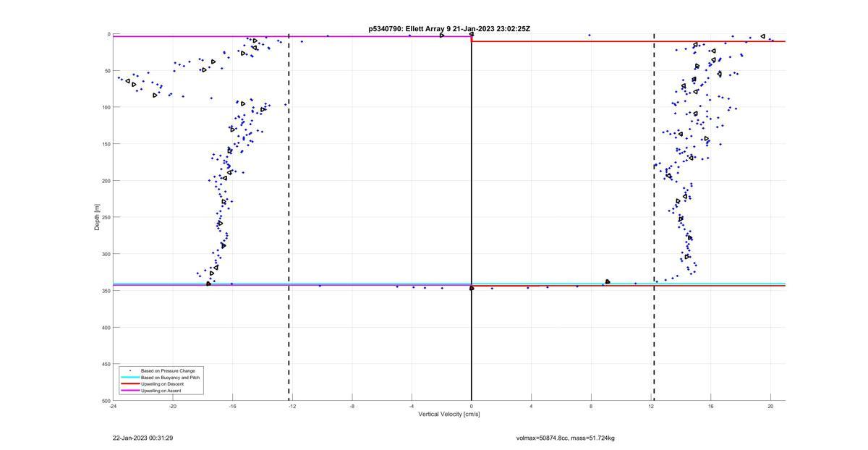The width and height of the screenshot is (868, 450).
Task: Click the dark red line swatch in the legend
Action: 129,384
